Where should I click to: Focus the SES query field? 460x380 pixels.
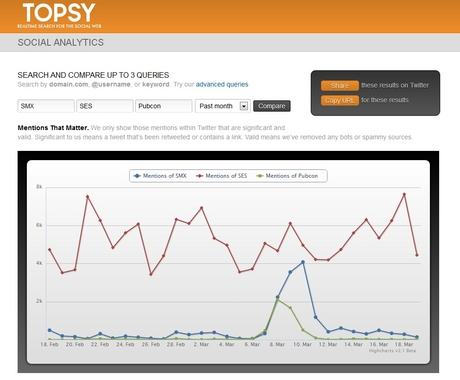(x=104, y=106)
